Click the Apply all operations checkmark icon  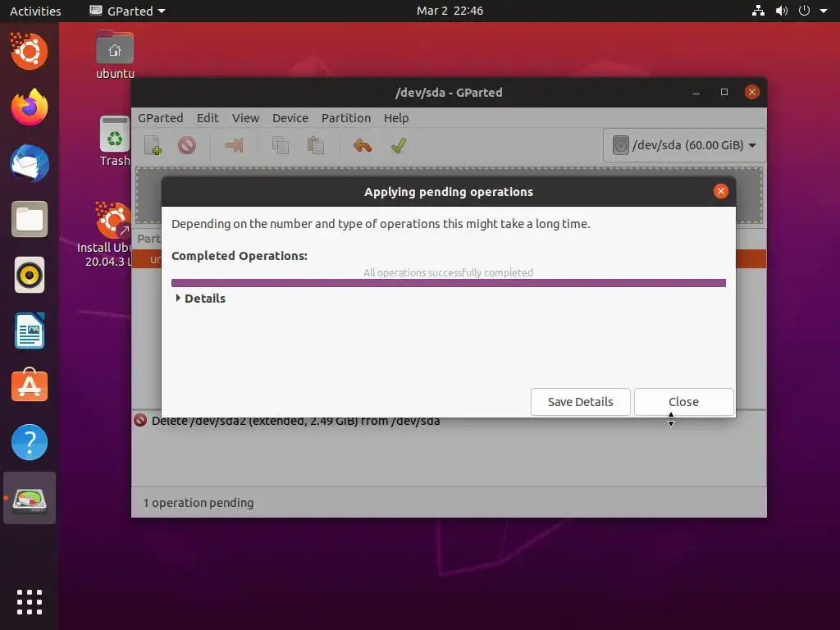point(399,145)
